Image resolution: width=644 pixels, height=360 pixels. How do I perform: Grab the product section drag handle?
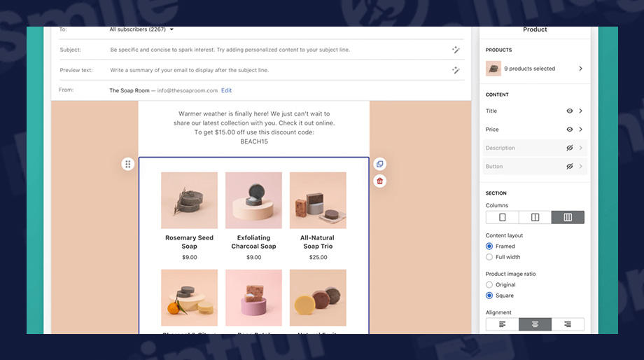(x=127, y=164)
